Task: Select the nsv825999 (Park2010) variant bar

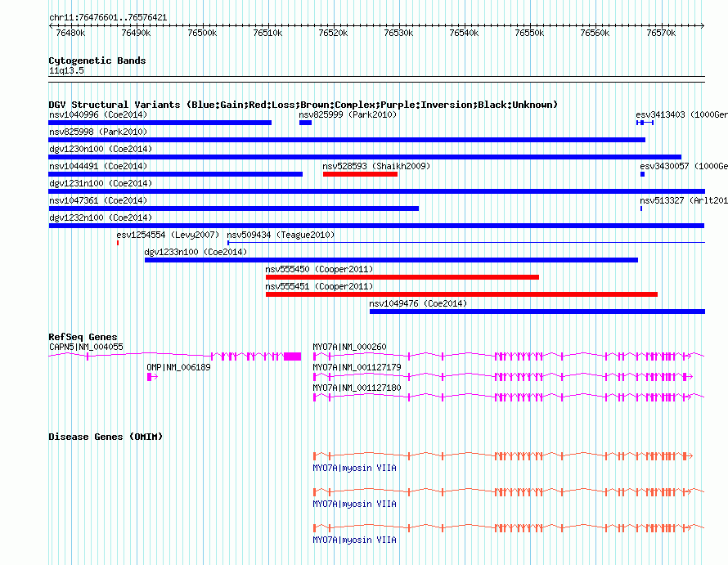Action: (305, 123)
